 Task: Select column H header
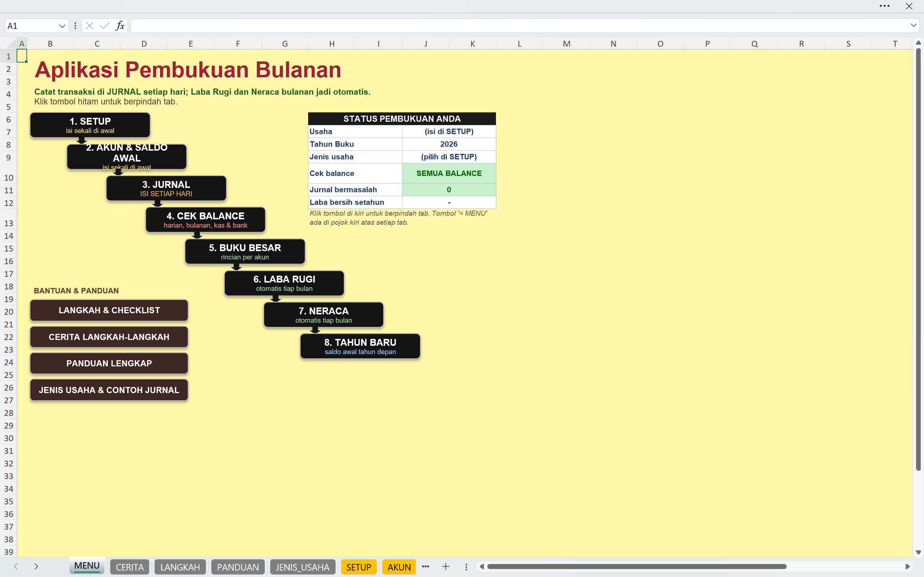click(332, 43)
